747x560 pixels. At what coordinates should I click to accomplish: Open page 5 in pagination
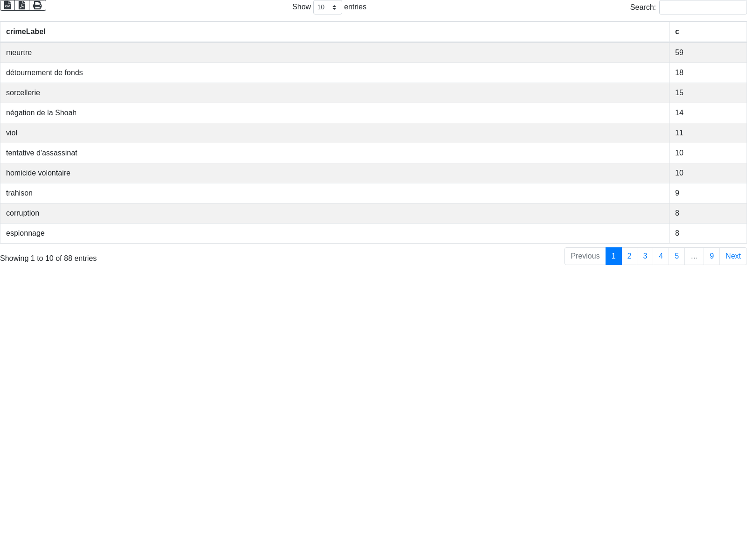click(x=677, y=256)
